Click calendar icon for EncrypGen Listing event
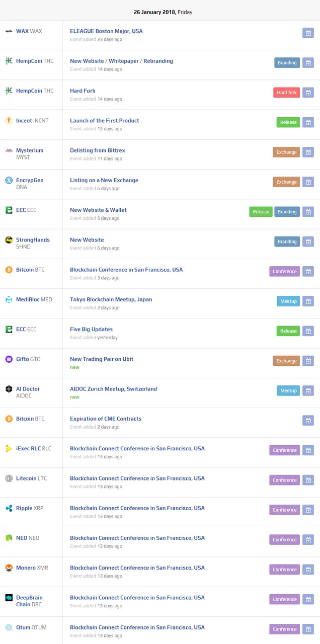The image size is (320, 644). (308, 182)
